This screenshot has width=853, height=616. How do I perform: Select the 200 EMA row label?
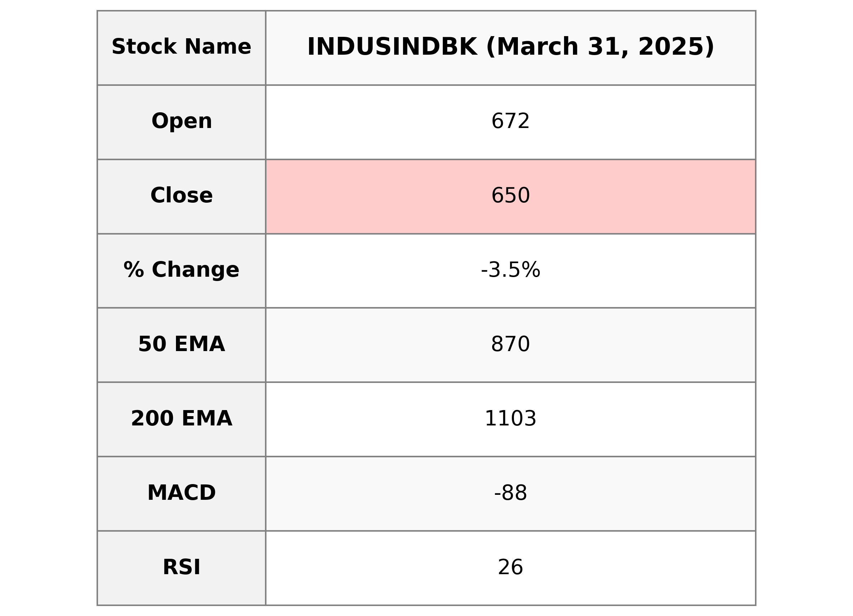(181, 419)
